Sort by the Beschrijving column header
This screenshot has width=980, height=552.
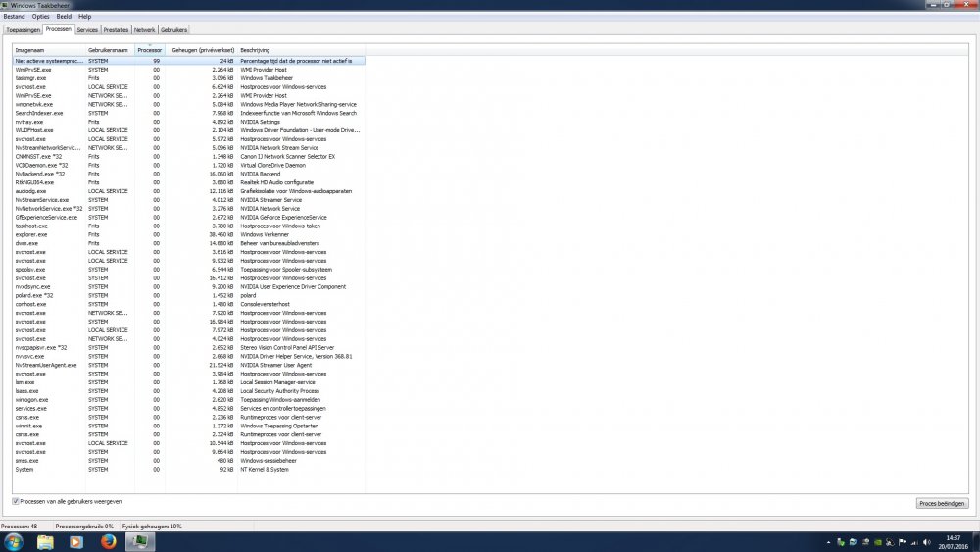coord(301,50)
